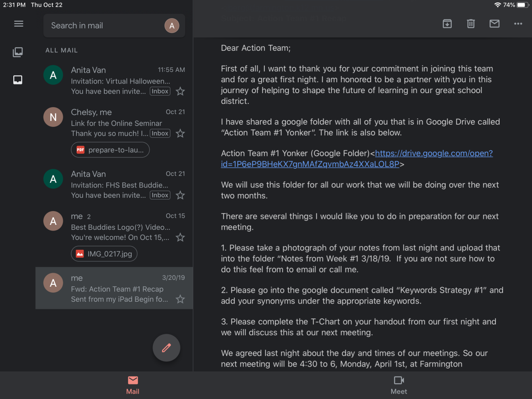Open the IMG_0217.jpg attachment chip
The height and width of the screenshot is (399, 532).
click(x=104, y=254)
